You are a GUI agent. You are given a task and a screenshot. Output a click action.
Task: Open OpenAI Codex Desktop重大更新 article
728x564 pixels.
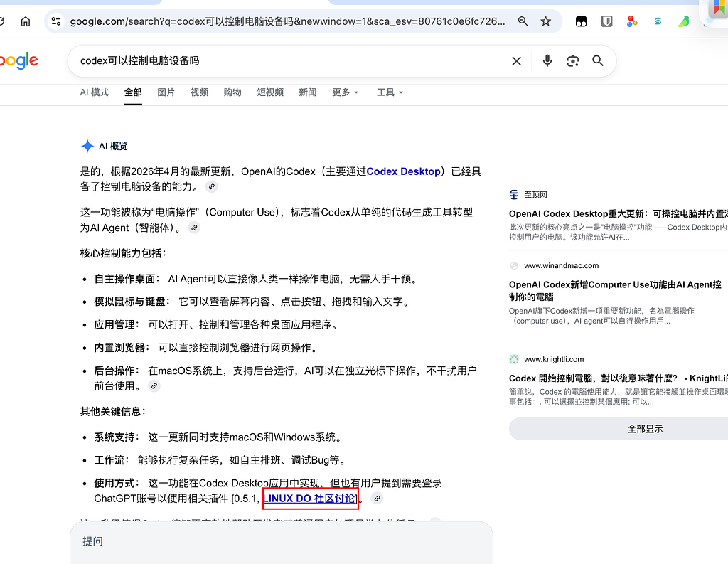click(619, 213)
